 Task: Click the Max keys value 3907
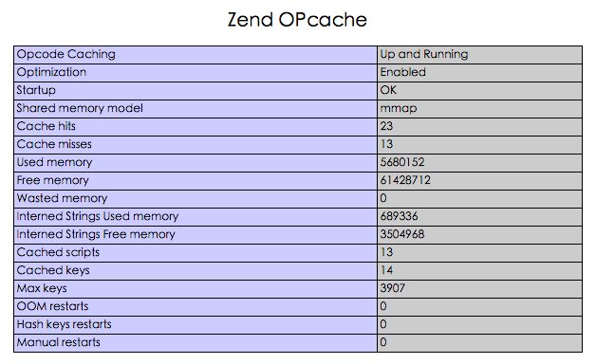point(393,288)
